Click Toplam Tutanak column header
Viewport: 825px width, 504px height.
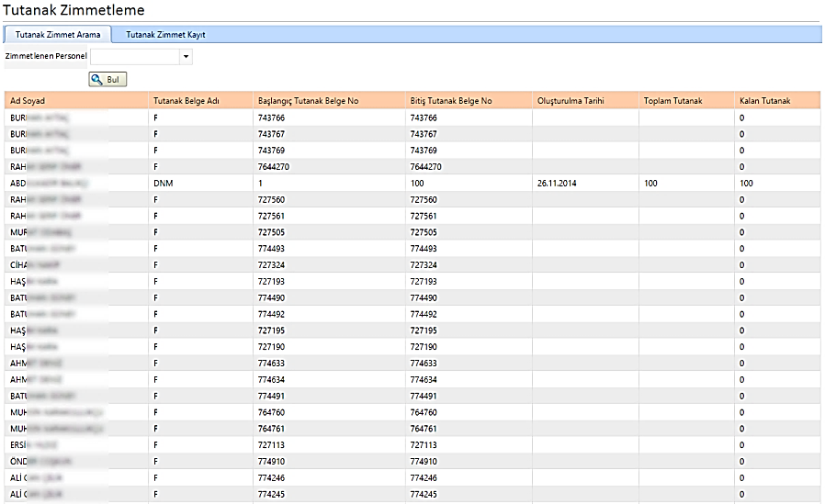[686, 100]
